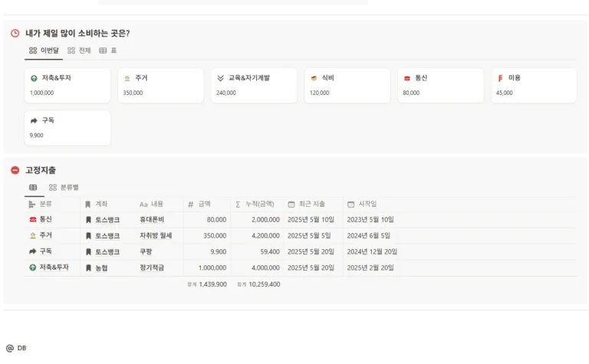Viewport: 589px width, 364px height.
Task: Open the 미용 gallery card
Action: (533, 85)
